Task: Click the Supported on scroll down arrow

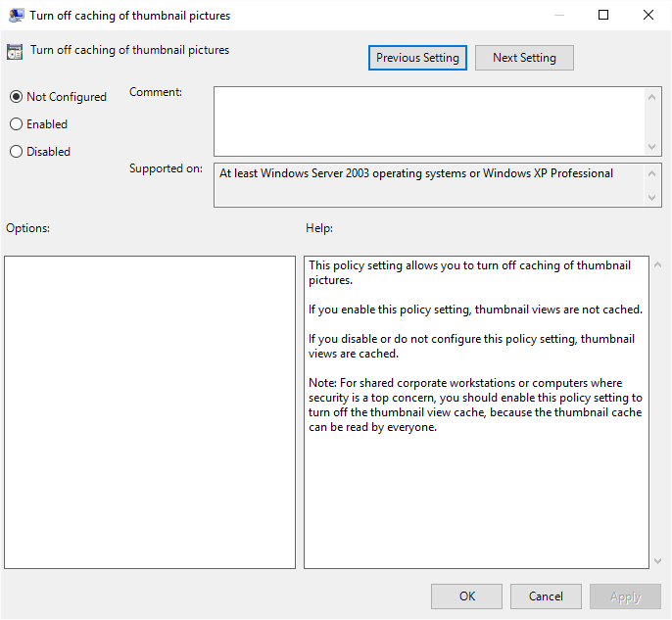Action: click(x=651, y=198)
